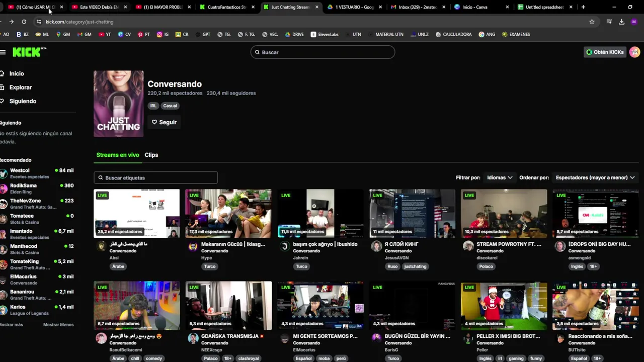Switch to Inicio - Canva browser tab
The height and width of the screenshot is (362, 644).
(x=481, y=7)
